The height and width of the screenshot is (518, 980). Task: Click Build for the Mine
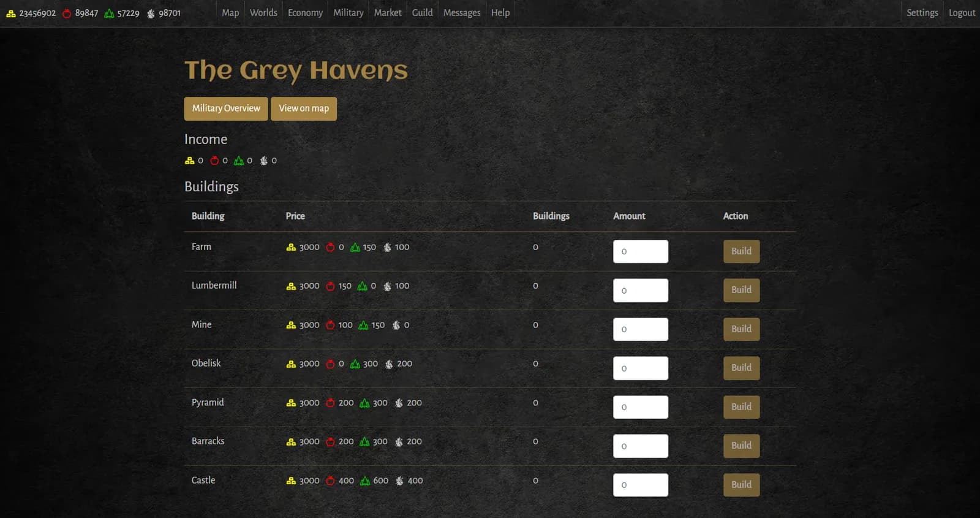(741, 329)
